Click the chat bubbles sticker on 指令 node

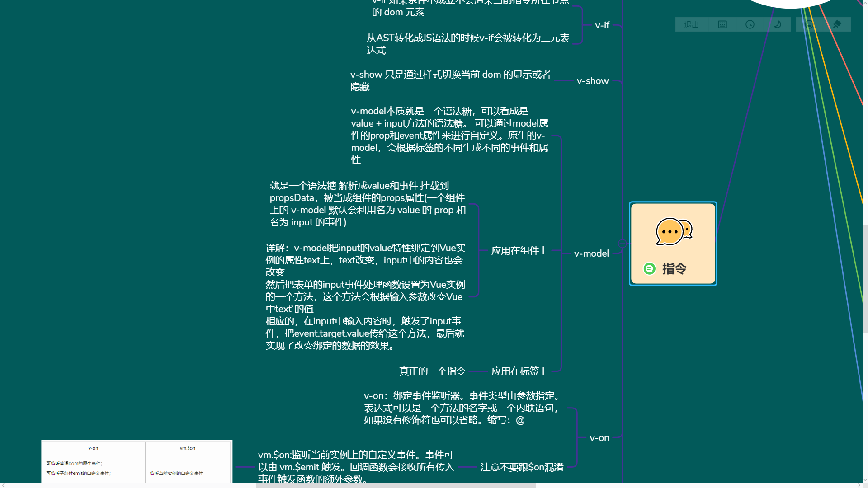tap(674, 232)
